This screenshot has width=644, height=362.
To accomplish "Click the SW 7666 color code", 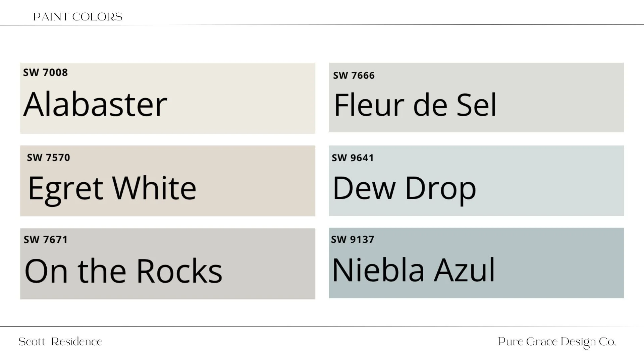I will coord(354,75).
